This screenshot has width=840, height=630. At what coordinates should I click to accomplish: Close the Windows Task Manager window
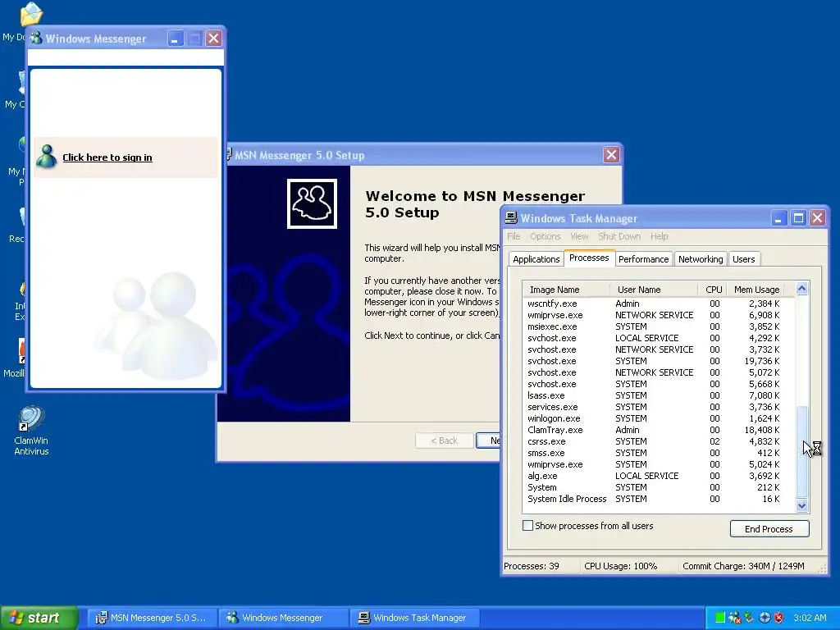pos(818,218)
